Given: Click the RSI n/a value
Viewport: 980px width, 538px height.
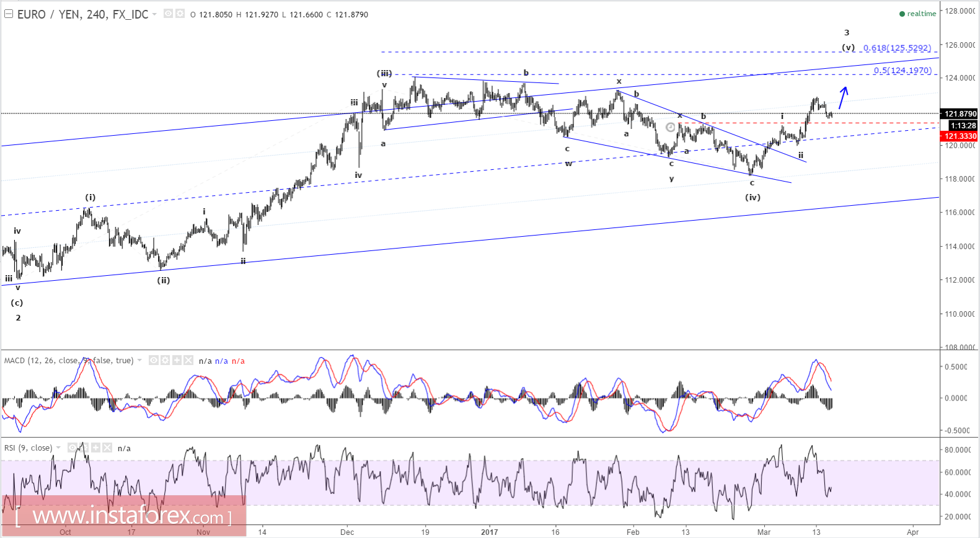Looking at the screenshot, I should (124, 448).
